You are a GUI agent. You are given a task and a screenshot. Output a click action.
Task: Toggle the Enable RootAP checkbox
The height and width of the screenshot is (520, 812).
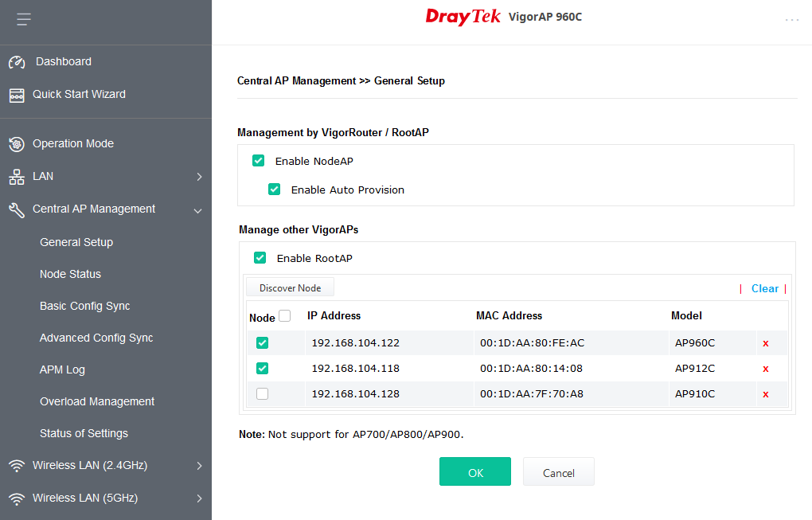(x=260, y=257)
